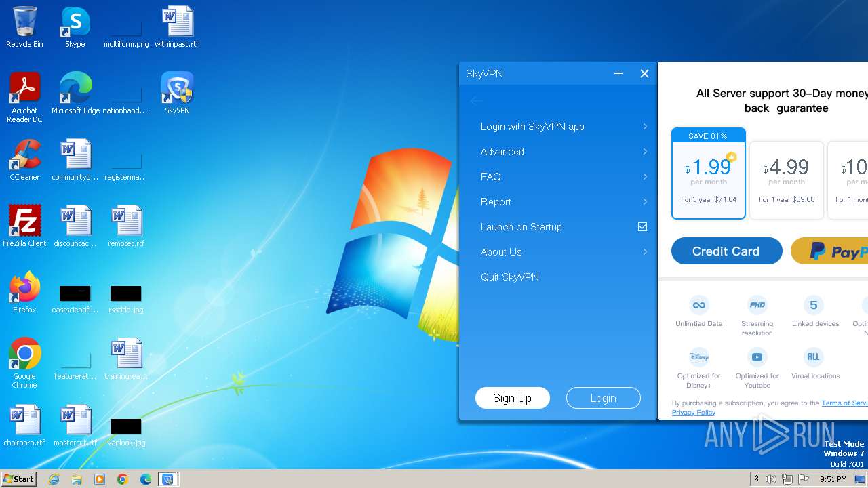Select the communityb document icon

click(75, 160)
